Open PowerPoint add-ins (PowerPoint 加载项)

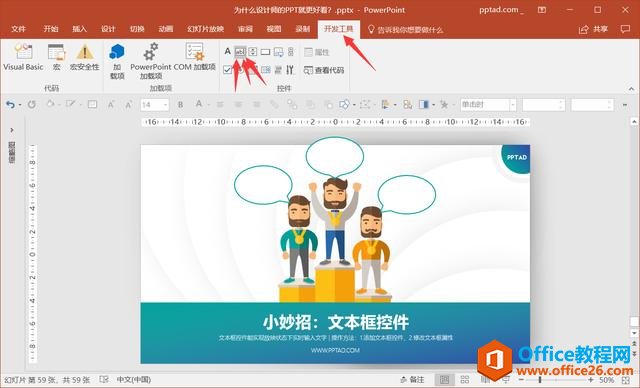151,61
